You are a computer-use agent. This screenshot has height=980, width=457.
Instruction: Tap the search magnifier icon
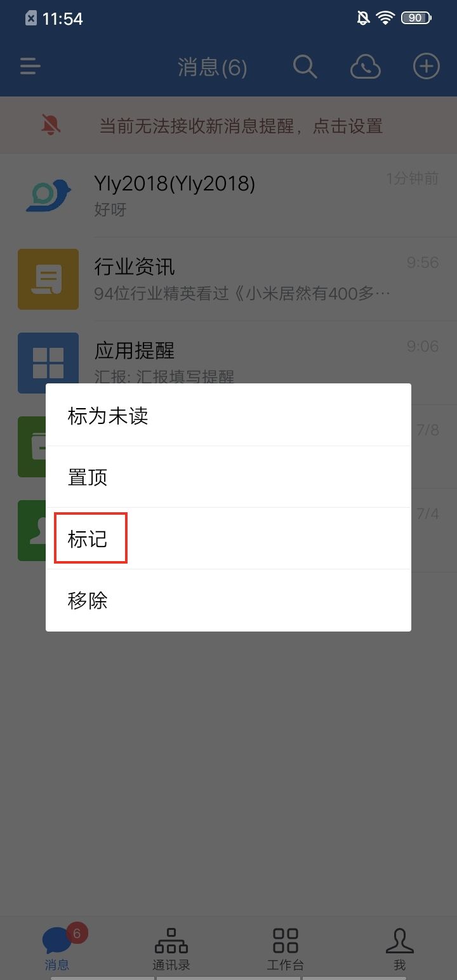tap(305, 67)
